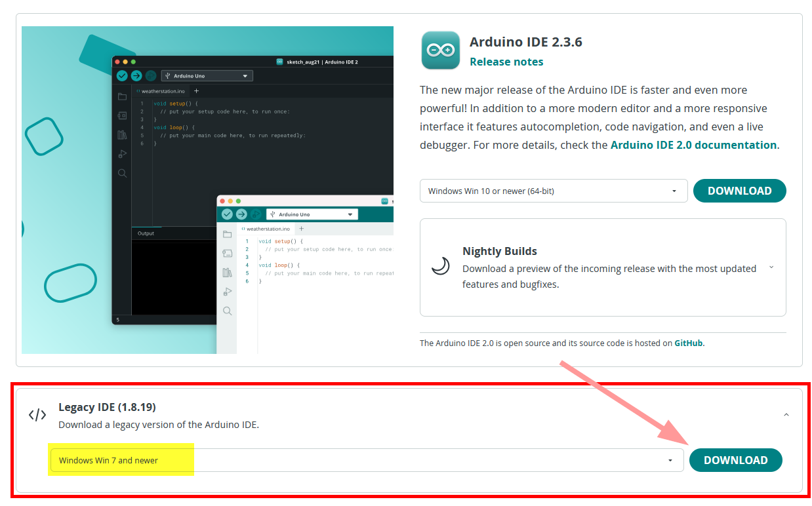Click DOWNLOAD for the Legacy IDE 1.8.19

(x=735, y=460)
